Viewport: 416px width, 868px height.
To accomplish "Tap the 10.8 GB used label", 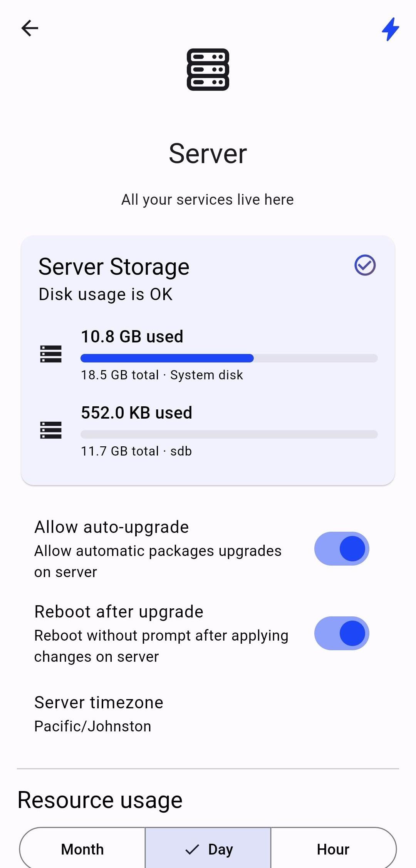I will click(x=132, y=337).
